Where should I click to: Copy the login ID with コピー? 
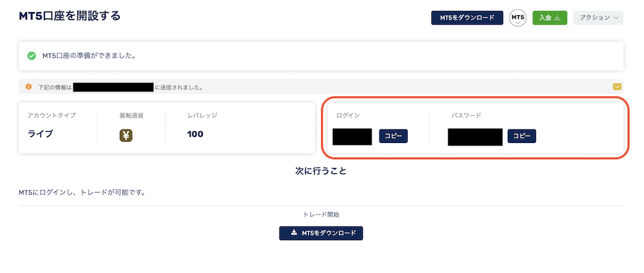click(393, 136)
